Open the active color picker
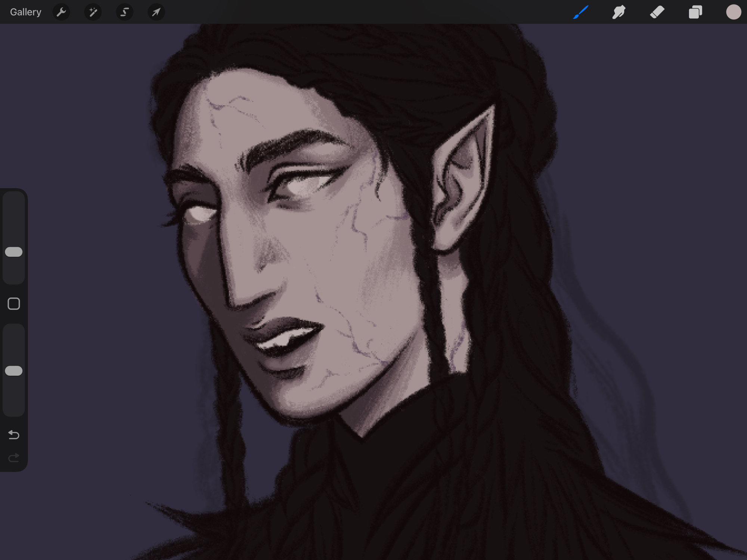Viewport: 747px width, 560px height. tap(733, 12)
